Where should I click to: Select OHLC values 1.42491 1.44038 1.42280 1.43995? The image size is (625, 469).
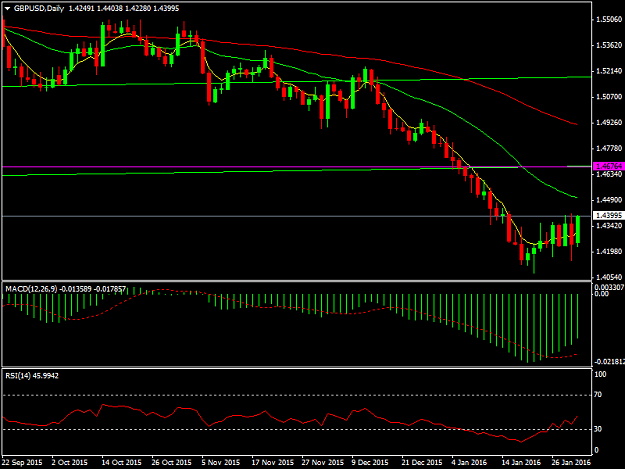[x=124, y=8]
